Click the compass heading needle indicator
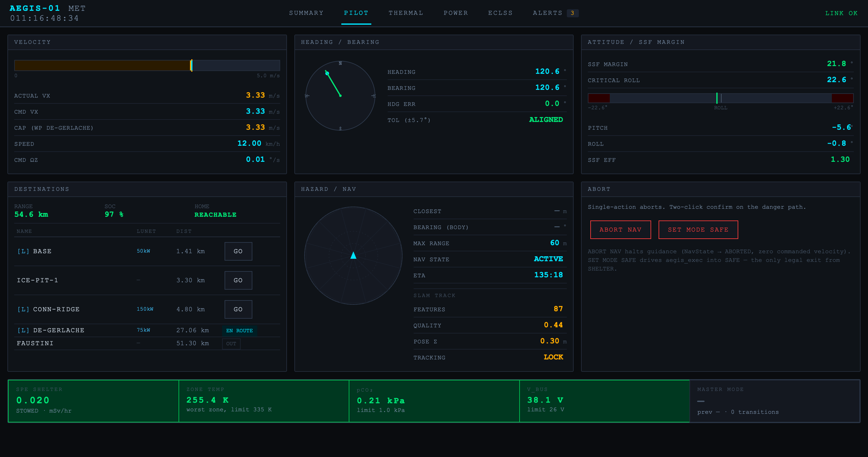This screenshot has height=457, width=868. click(x=333, y=83)
